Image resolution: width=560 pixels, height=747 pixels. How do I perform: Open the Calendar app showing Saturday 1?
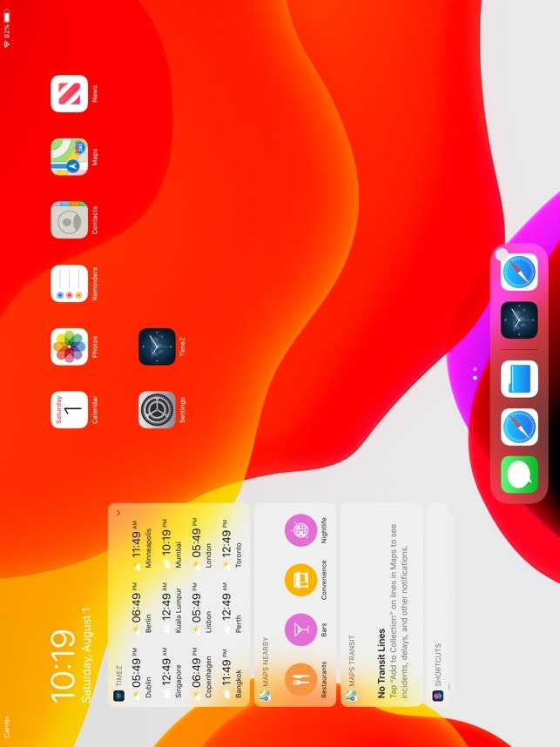70,410
